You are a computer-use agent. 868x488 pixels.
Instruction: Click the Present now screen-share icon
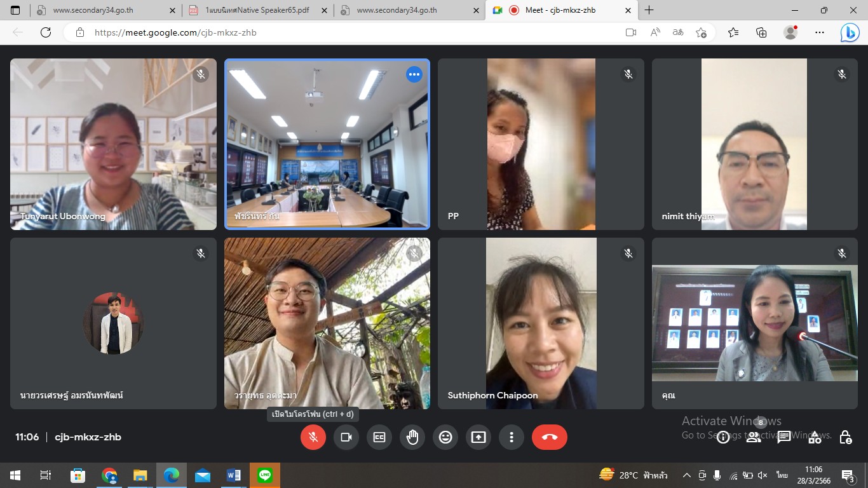tap(478, 437)
